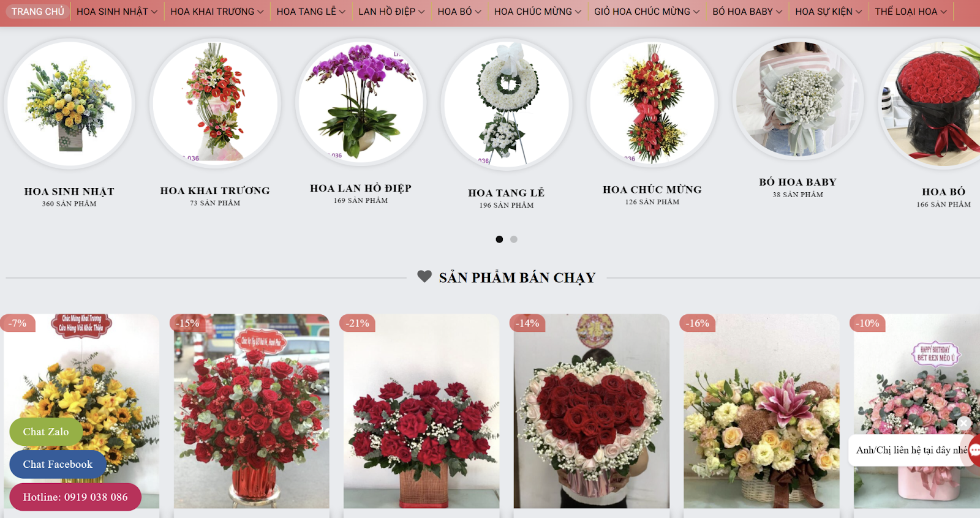Open the Hoa Khai Trương circular image
This screenshot has height=518, width=980.
215,102
